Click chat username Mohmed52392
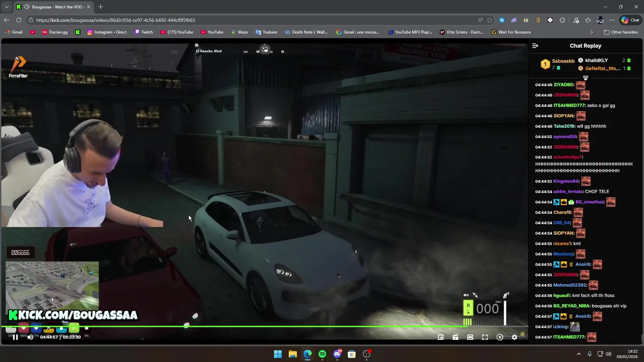The image size is (644, 362). pos(570,285)
